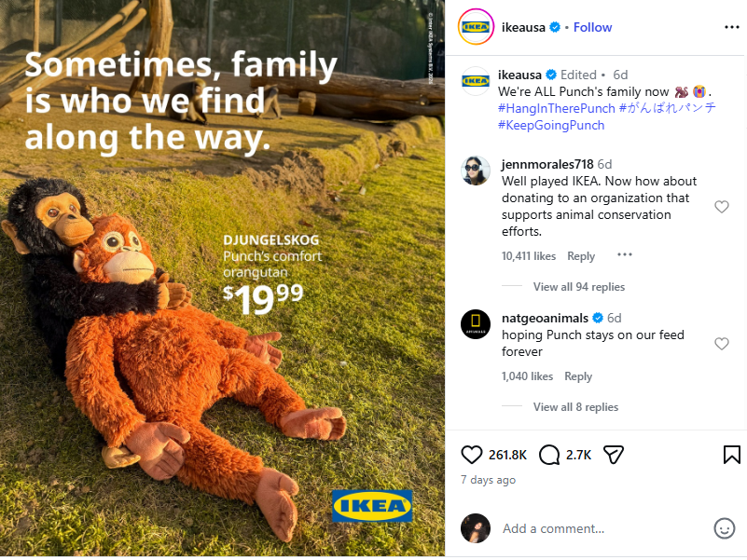Reply to jennmorales718's comment
Image resolution: width=747 pixels, height=560 pixels.
coord(581,256)
